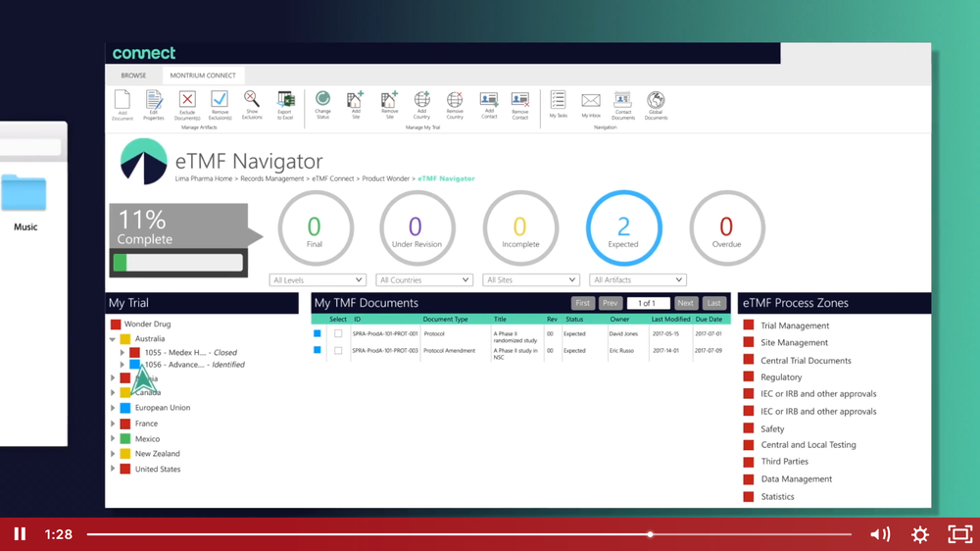Mute the video with speaker icon
Image resolution: width=980 pixels, height=551 pixels.
pos(880,534)
